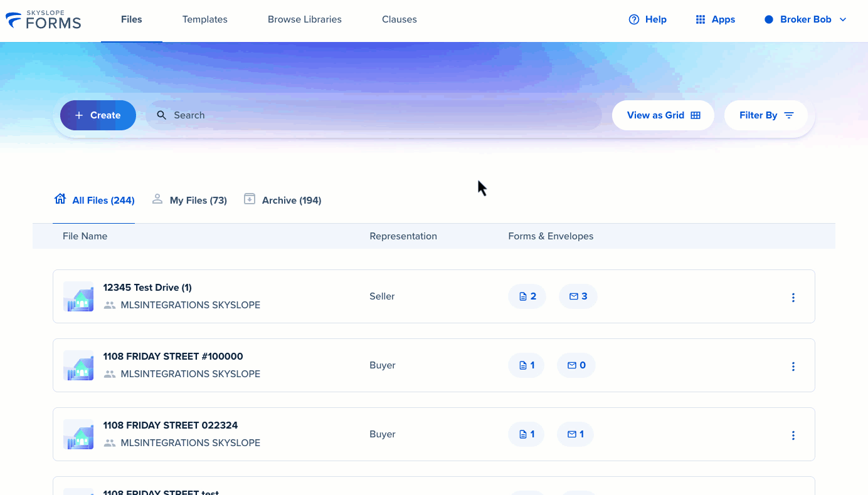Go to Browse Libraries
Viewport: 868px width, 495px height.
(x=305, y=19)
